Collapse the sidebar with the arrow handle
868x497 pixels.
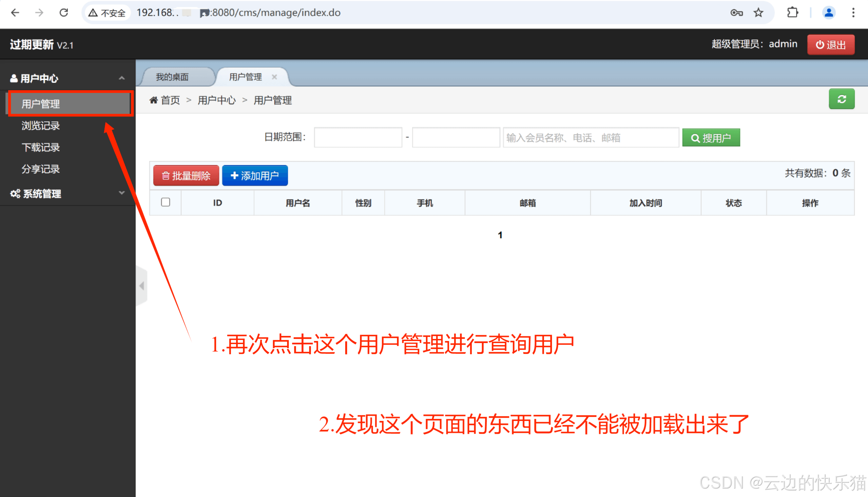pos(142,286)
